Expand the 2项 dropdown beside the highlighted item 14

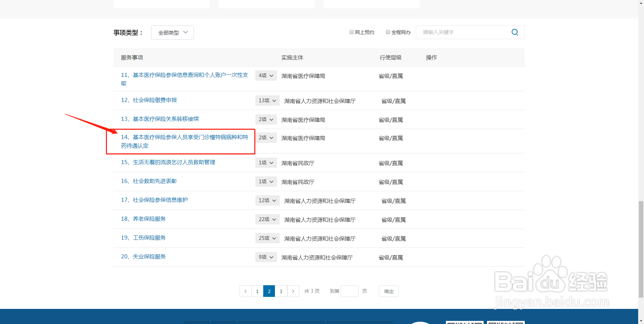point(266,137)
